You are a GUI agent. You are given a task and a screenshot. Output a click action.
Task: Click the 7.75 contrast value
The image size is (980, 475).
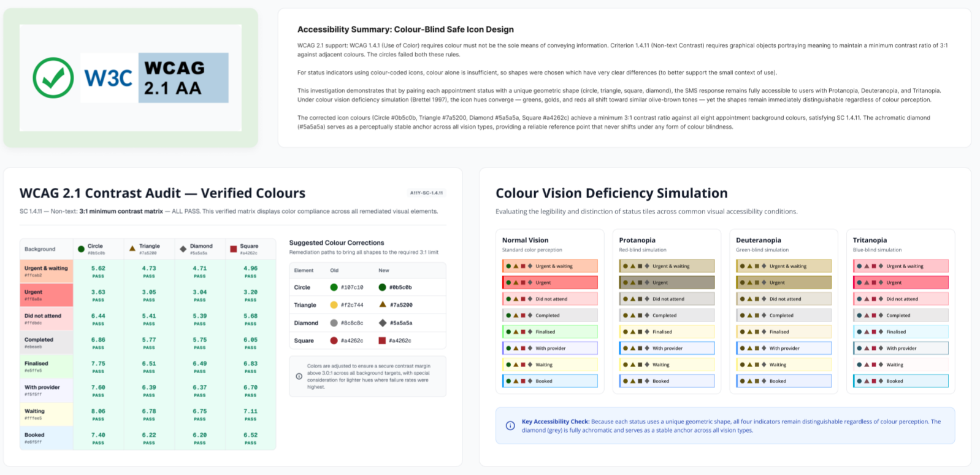(98, 363)
